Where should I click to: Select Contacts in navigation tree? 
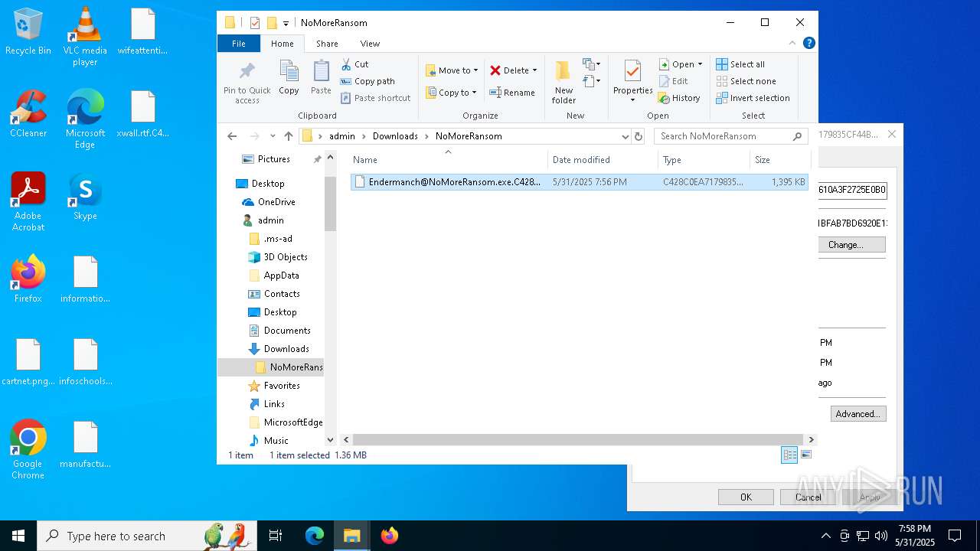click(x=275, y=294)
